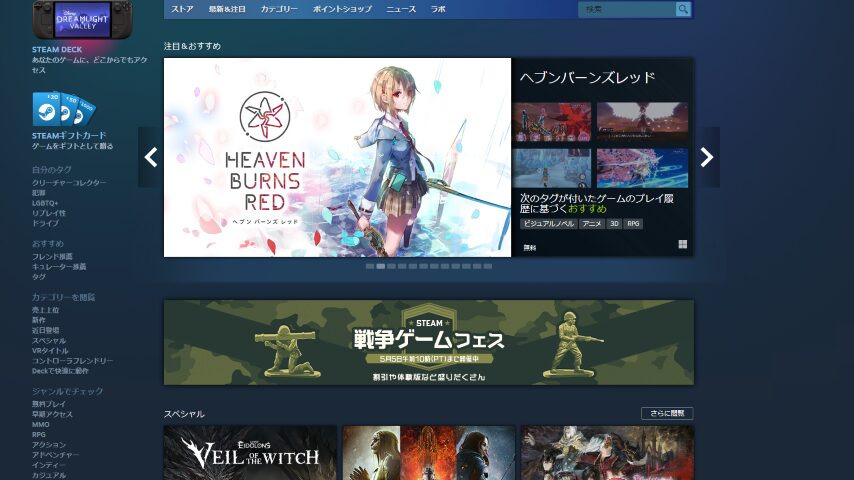Open RPG genre in sidebar
The height and width of the screenshot is (480, 854).
coord(39,435)
